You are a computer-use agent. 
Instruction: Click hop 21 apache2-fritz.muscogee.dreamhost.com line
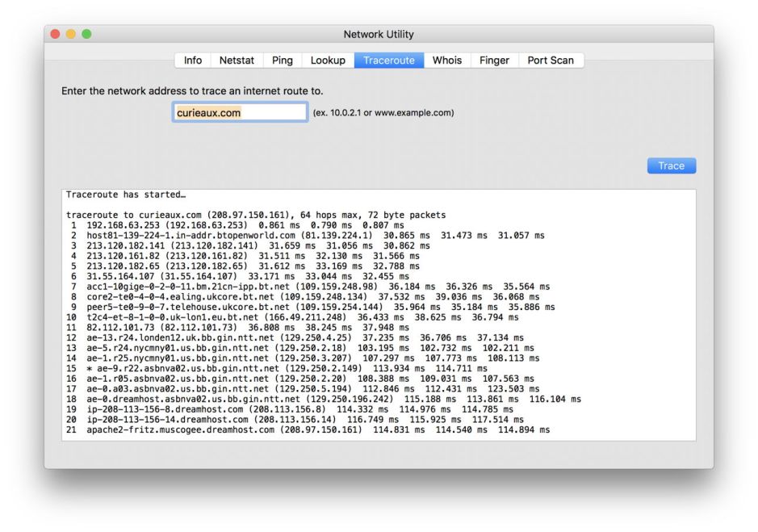click(x=307, y=430)
